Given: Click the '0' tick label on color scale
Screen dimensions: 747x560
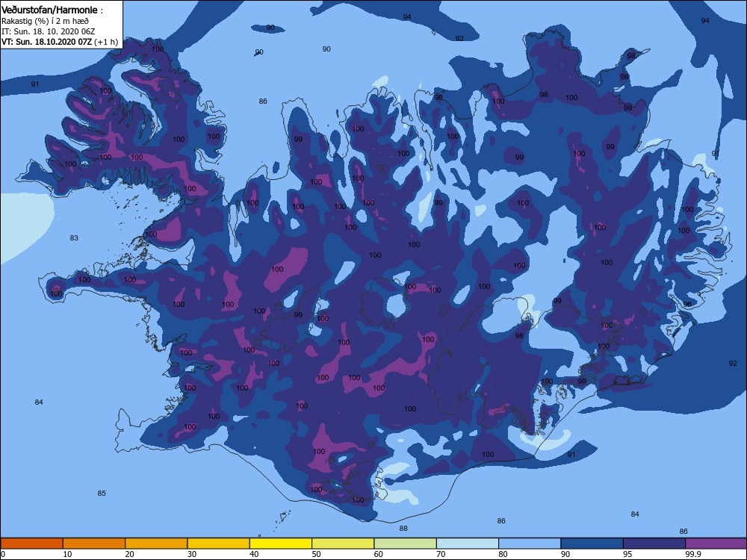Looking at the screenshot, I should point(3,554).
